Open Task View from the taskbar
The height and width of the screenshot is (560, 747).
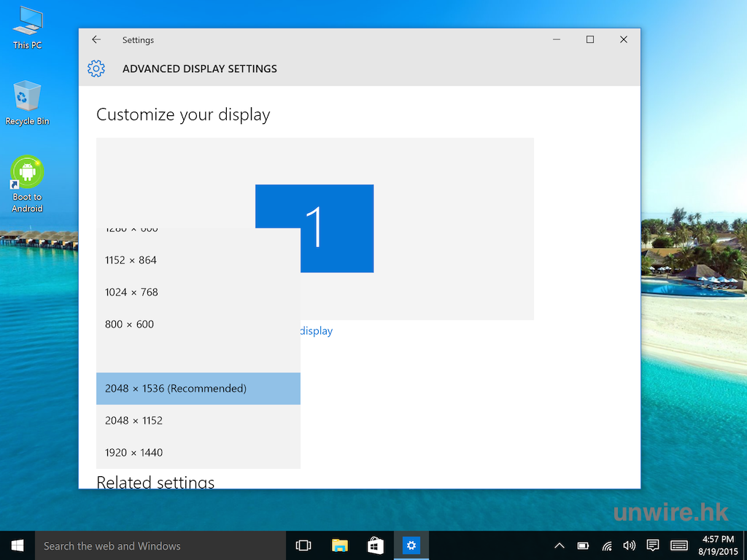pyautogui.click(x=303, y=545)
